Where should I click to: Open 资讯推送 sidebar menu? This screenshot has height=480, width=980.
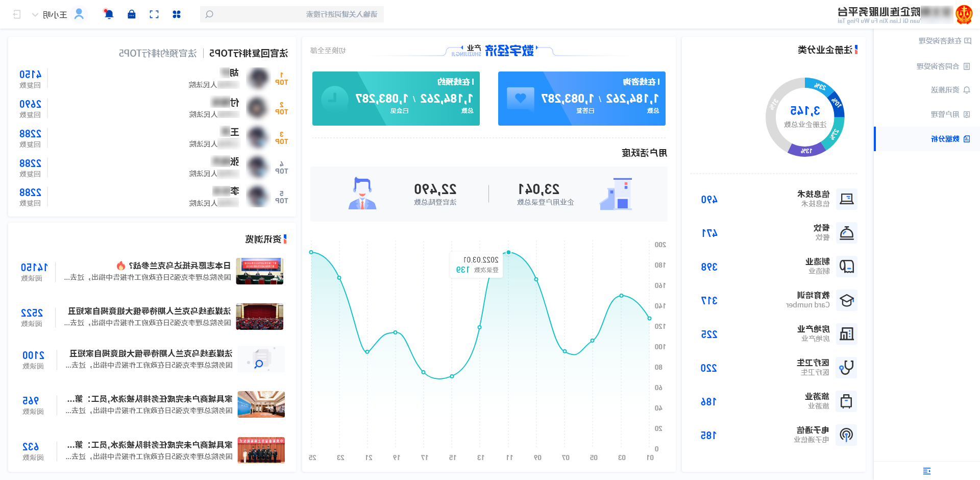click(x=926, y=90)
